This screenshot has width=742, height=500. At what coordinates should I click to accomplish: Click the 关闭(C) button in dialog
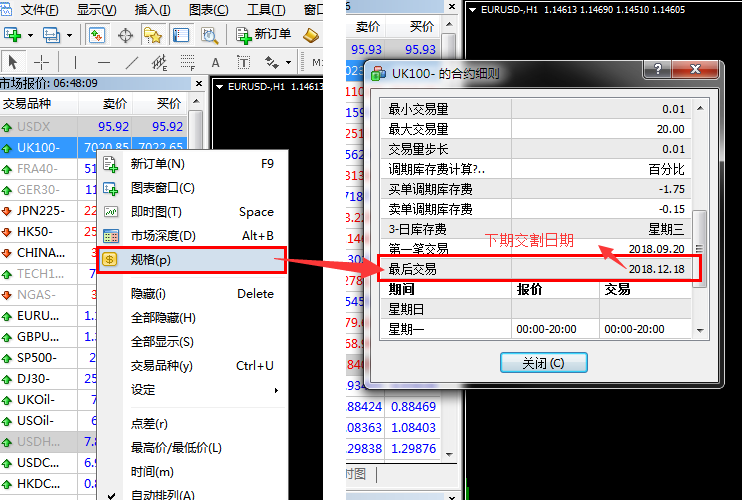542,363
